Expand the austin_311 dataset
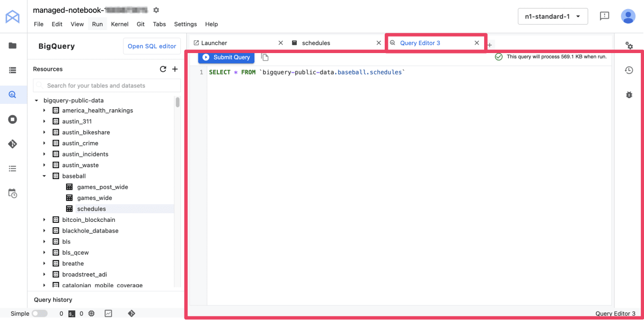 tap(45, 122)
